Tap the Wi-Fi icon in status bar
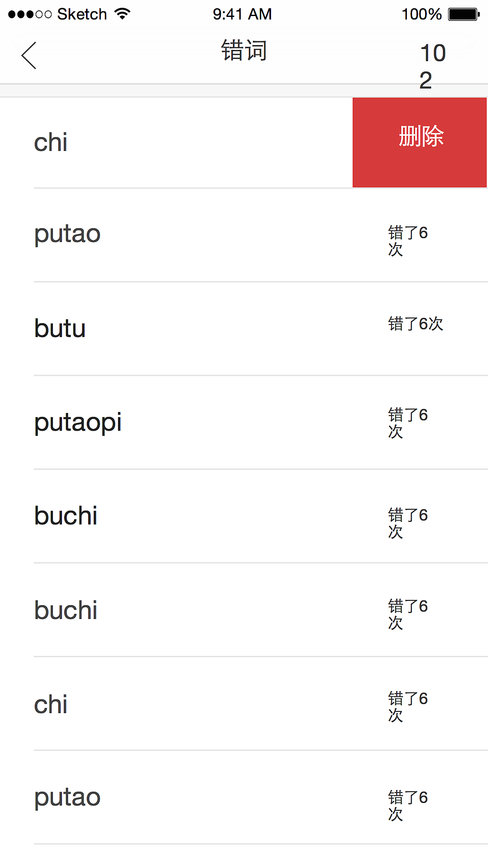 click(x=123, y=14)
